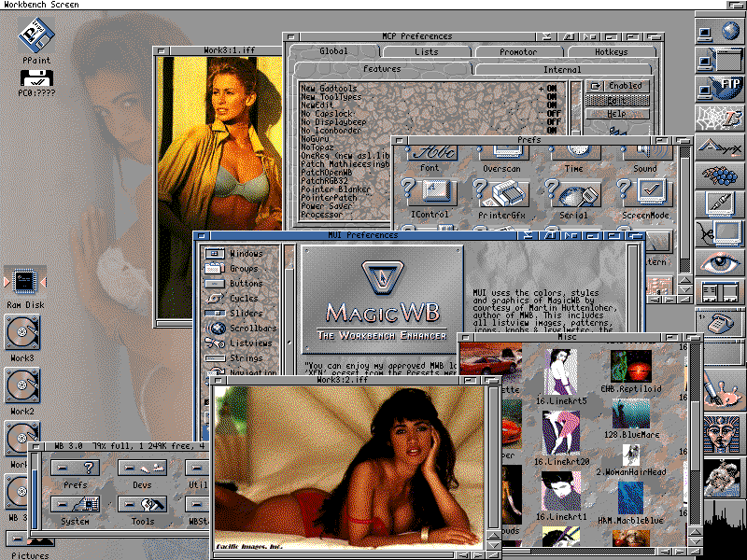Switch to the Lists tab

click(427, 51)
